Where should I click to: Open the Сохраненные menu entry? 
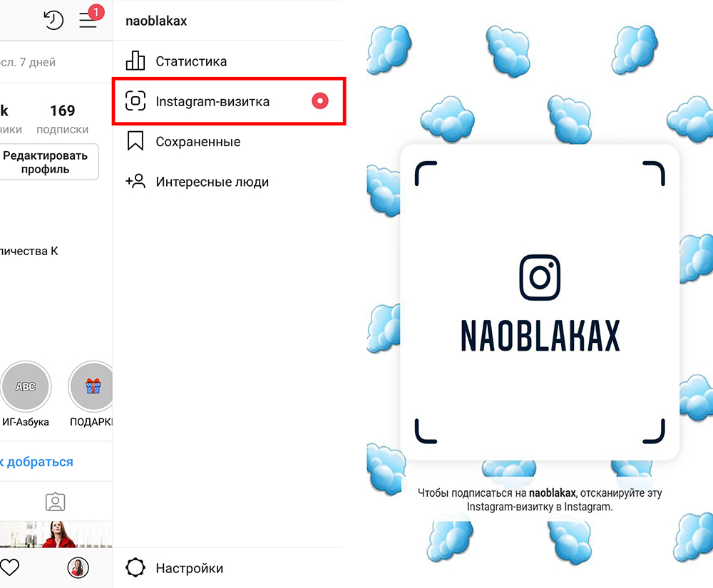click(227, 141)
